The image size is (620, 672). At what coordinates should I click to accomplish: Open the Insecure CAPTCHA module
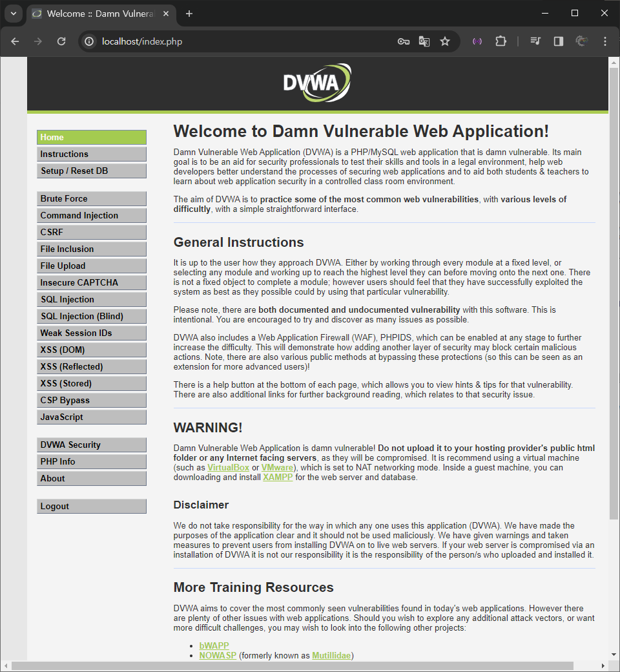[92, 282]
